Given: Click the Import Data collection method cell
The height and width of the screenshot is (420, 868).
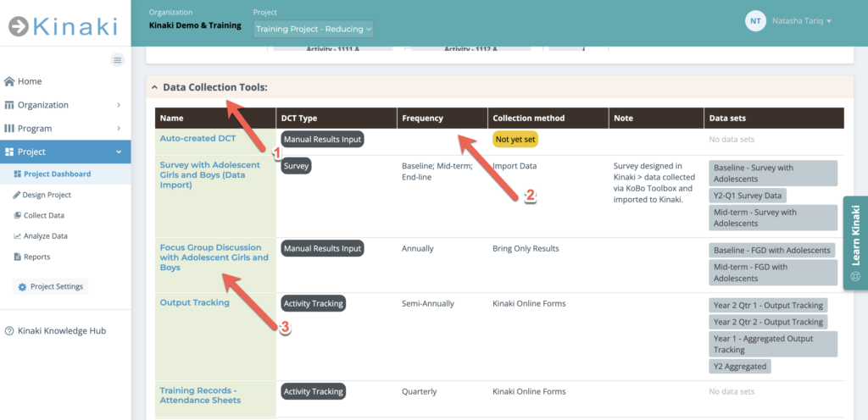Looking at the screenshot, I should pos(515,166).
